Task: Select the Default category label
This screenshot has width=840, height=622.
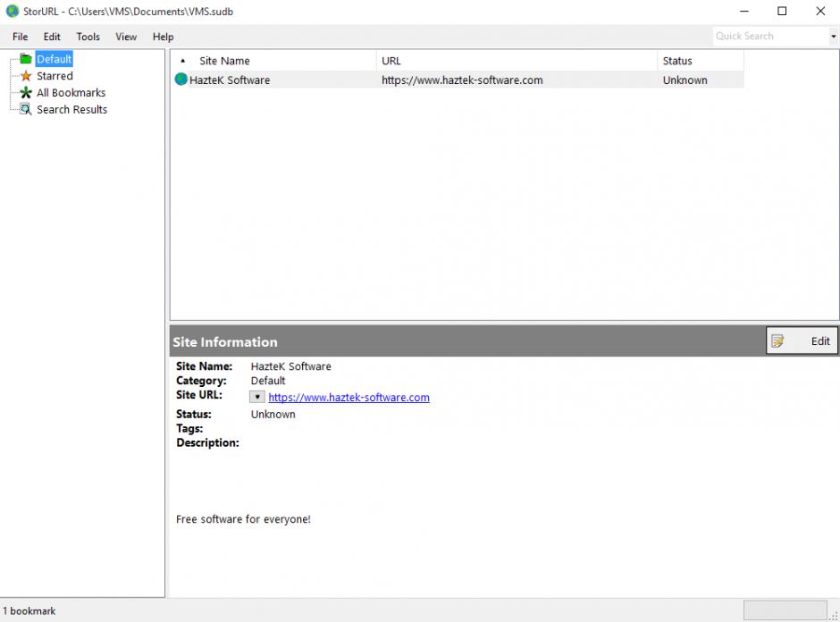Action: click(x=55, y=59)
